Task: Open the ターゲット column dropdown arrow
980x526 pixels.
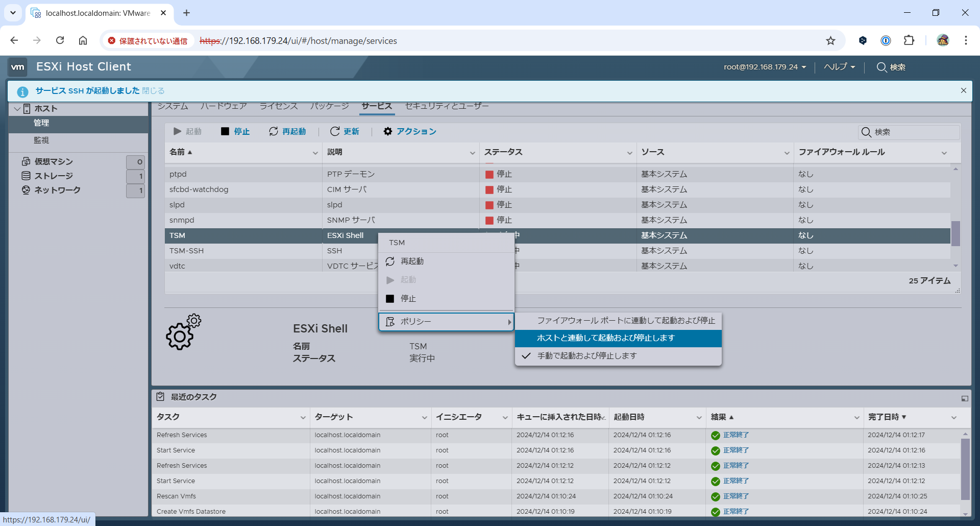Action: 424,418
